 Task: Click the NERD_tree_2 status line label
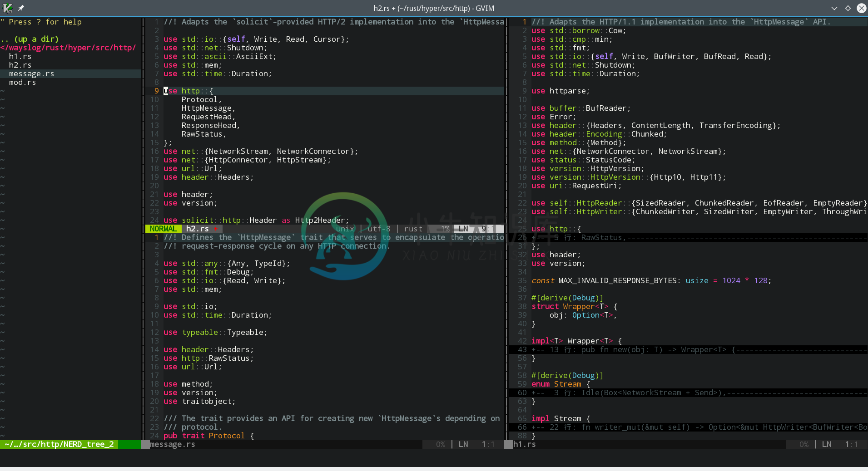tap(59, 444)
